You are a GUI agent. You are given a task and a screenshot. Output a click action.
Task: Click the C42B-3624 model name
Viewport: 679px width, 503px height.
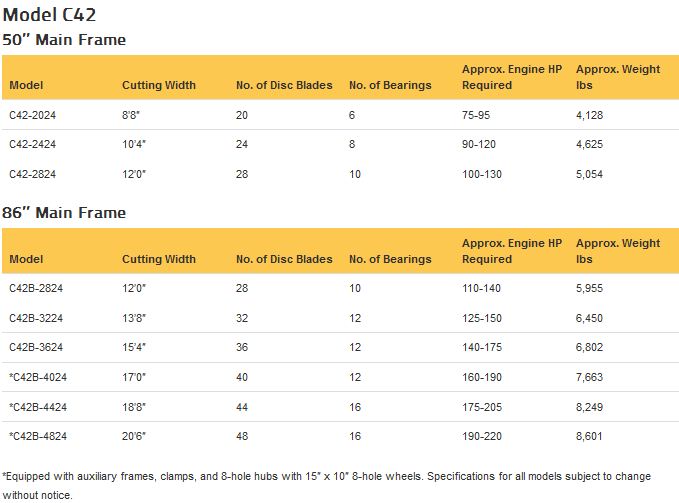(35, 347)
